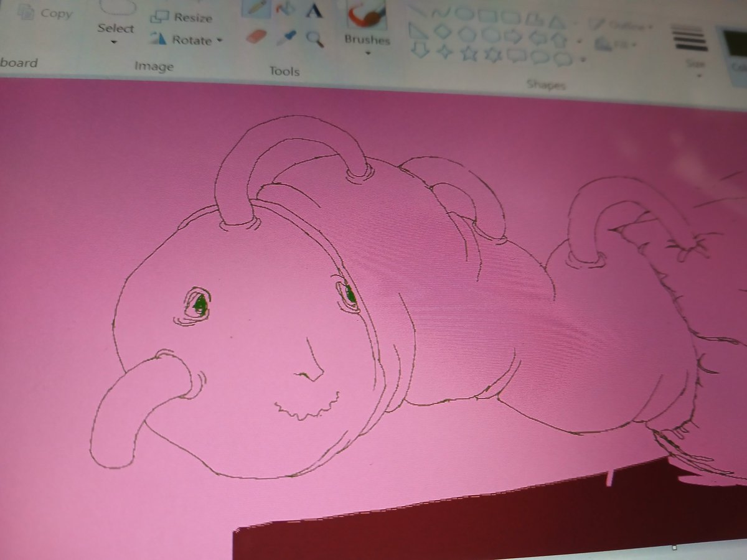747x560 pixels.
Task: Select the Eraser tool
Action: point(256,36)
